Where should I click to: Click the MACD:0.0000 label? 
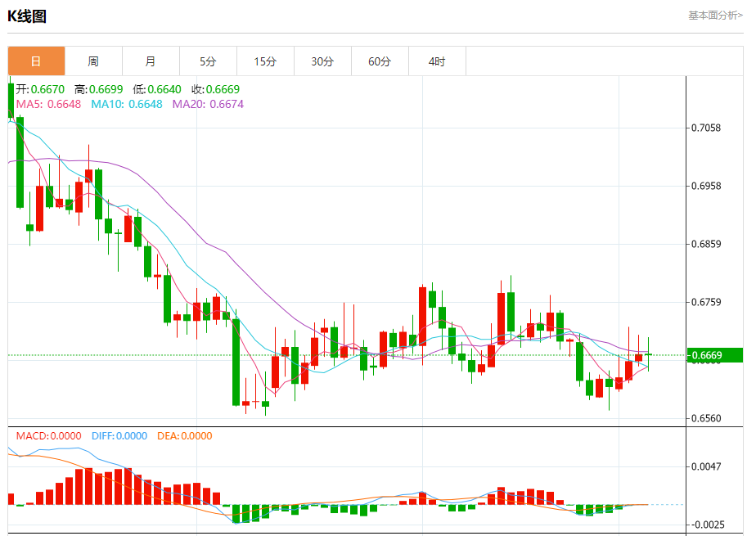click(x=49, y=435)
